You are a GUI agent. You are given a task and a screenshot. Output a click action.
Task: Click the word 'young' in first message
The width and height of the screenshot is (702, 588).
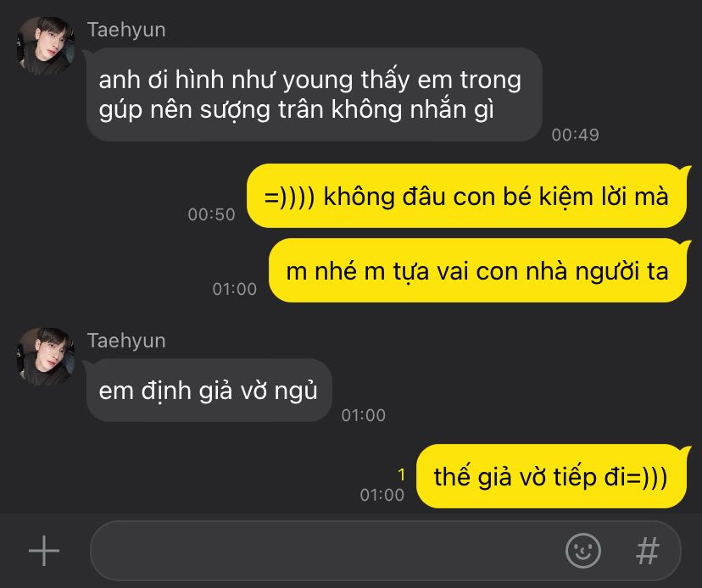tap(318, 81)
